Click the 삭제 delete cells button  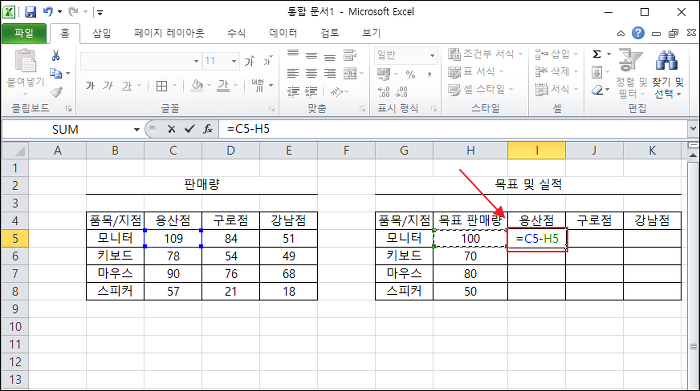point(556,71)
